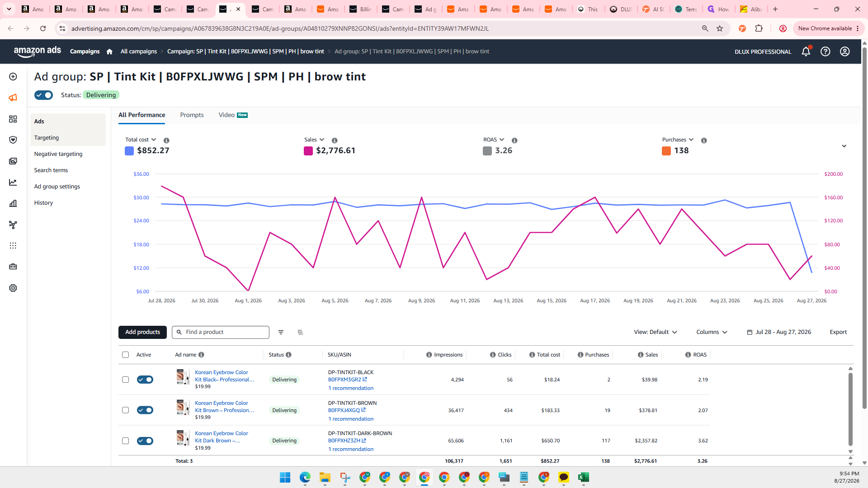Bookmark page with the star icon
This screenshot has width=868, height=488.
pos(720,28)
